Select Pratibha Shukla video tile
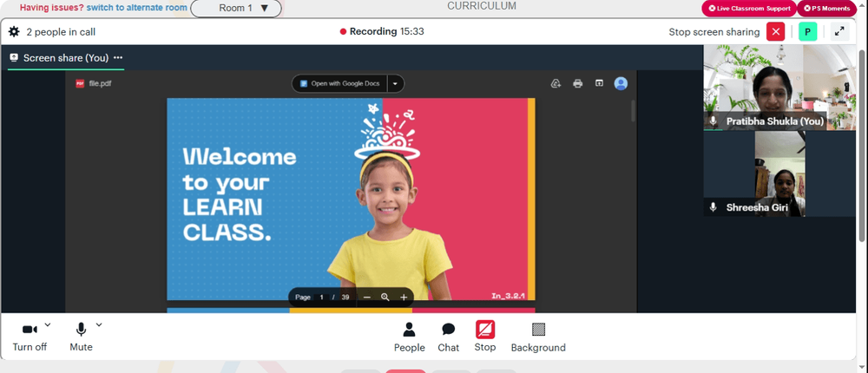 [779, 88]
